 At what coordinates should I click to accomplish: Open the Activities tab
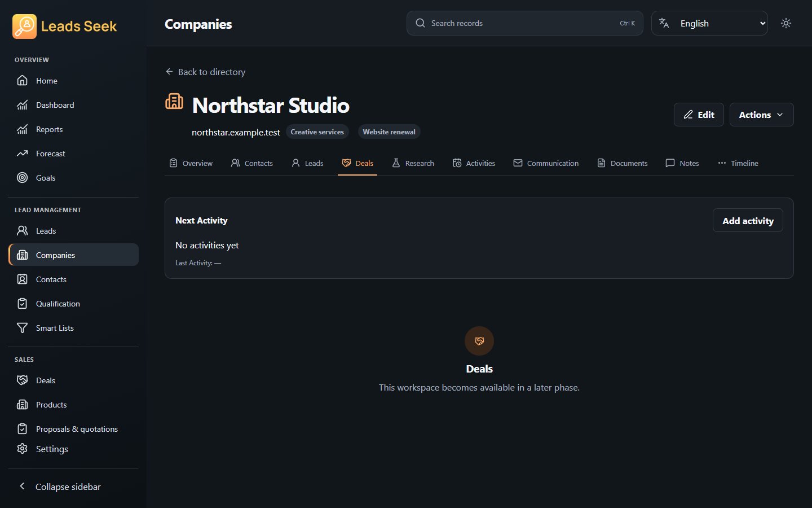coord(474,163)
